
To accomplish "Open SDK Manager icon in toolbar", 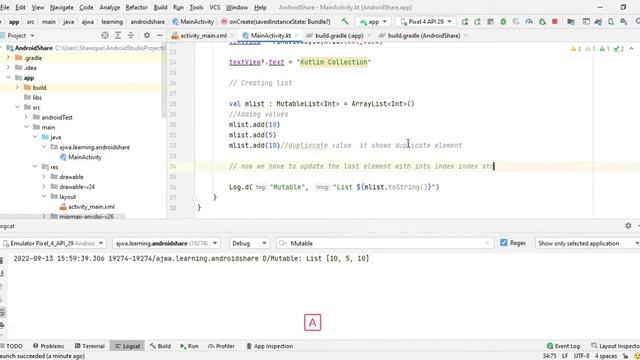I will click(624, 22).
